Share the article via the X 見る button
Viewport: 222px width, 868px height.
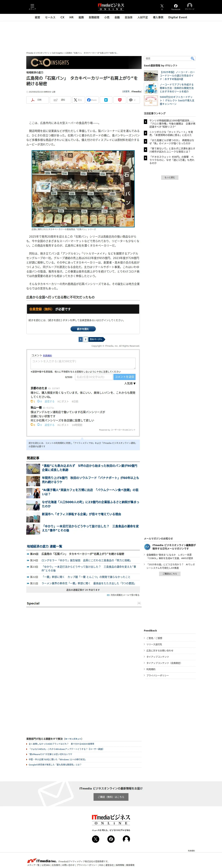click(x=78, y=100)
